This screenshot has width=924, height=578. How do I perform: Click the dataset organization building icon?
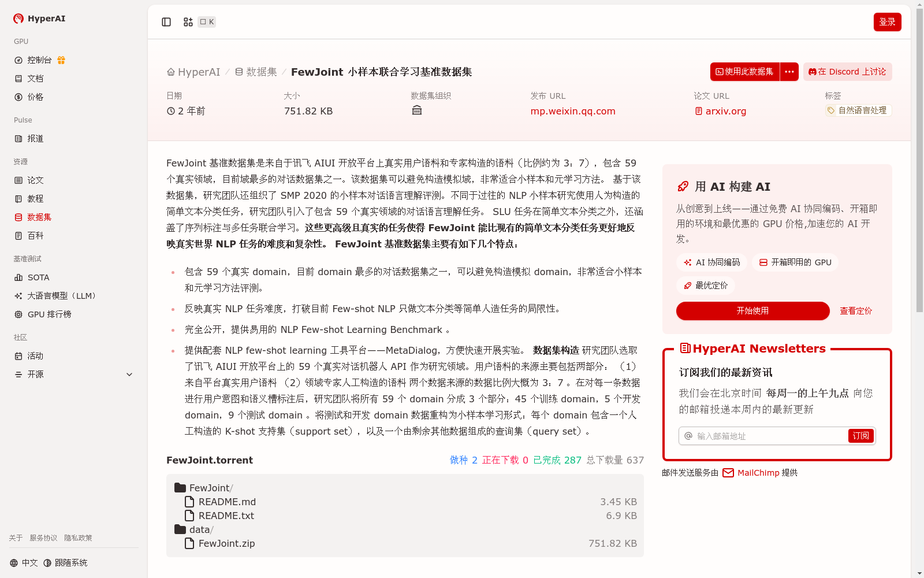coord(417,110)
